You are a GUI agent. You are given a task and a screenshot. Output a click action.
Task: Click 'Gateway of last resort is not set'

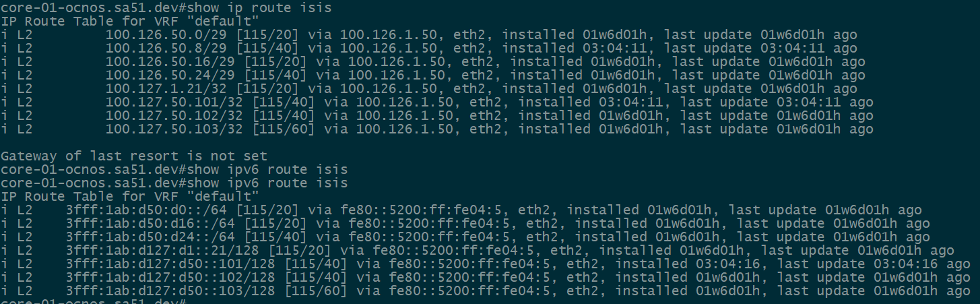[134, 156]
